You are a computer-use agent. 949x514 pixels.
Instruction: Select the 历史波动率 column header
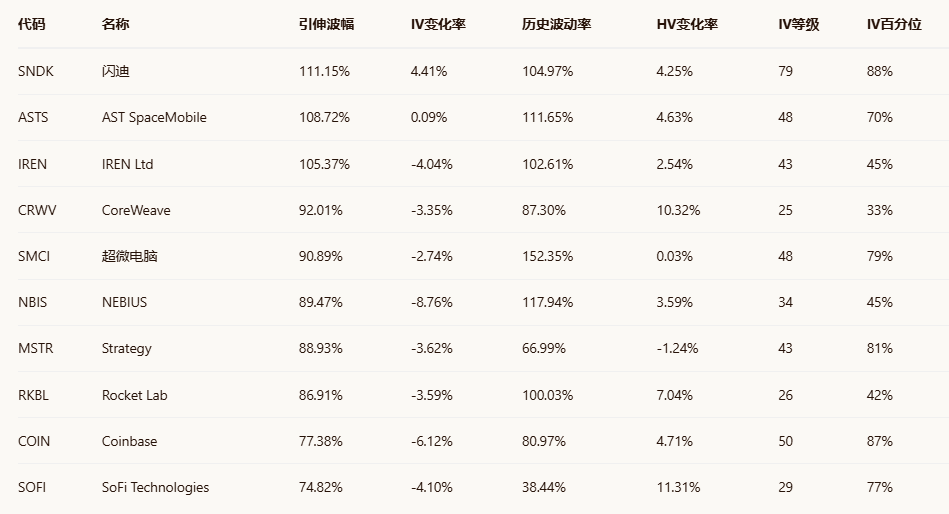click(556, 24)
